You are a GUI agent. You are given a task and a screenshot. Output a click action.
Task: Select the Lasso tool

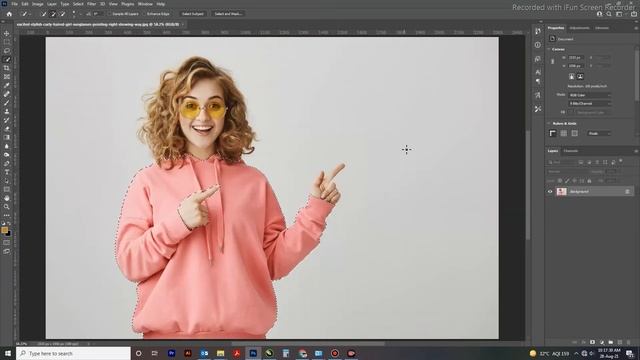coord(7,51)
